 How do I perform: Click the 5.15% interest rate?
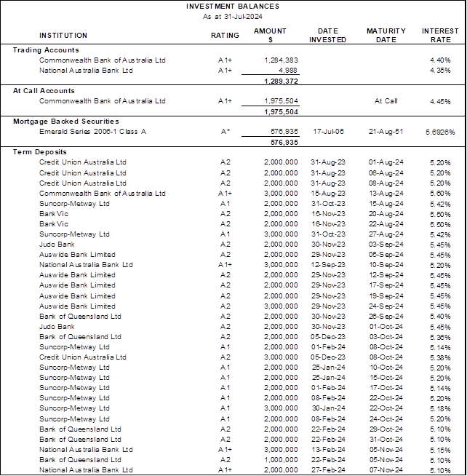[440, 451]
